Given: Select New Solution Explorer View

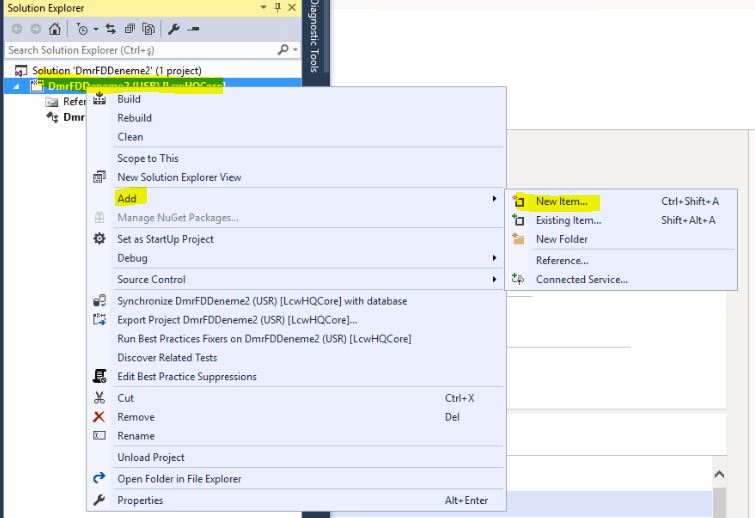Looking at the screenshot, I should (x=179, y=177).
